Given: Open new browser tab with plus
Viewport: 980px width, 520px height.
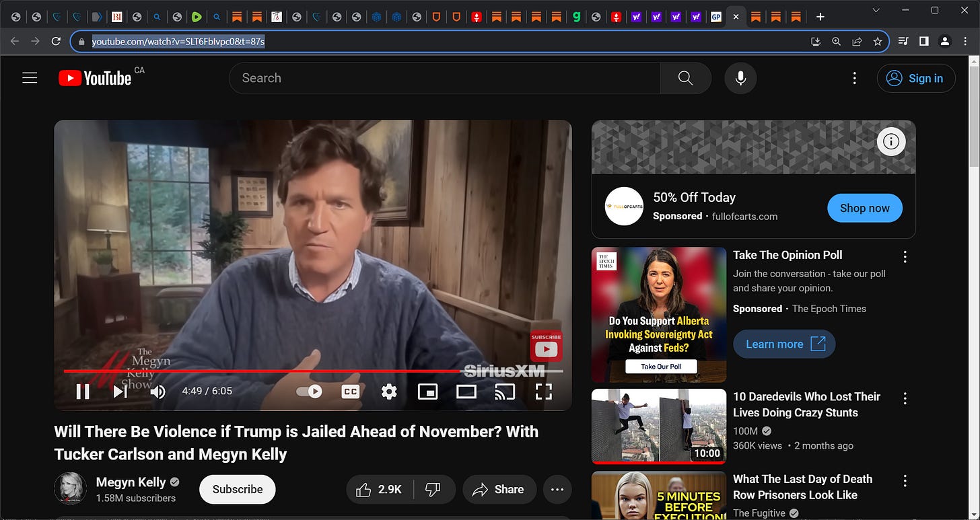Looking at the screenshot, I should [x=820, y=17].
